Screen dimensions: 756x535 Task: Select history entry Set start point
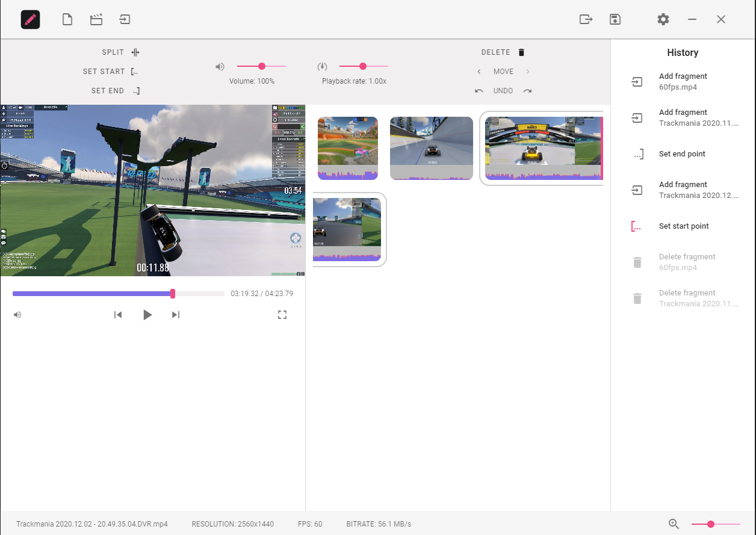pyautogui.click(x=683, y=226)
